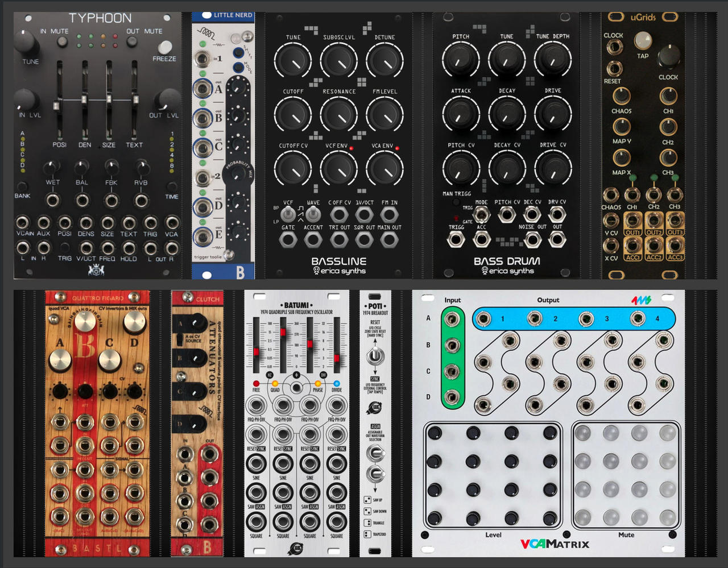This screenshot has height=568, width=728.
Task: Click Input A jack on VCA Matrix
Action: (x=453, y=318)
